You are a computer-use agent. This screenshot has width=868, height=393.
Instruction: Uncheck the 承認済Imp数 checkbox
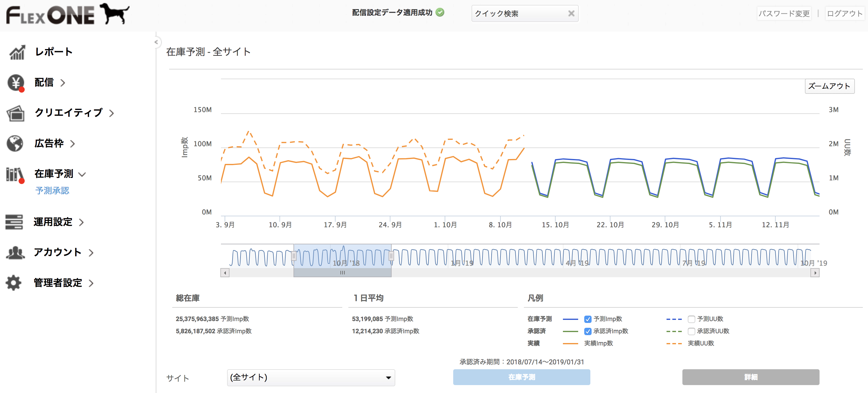(x=588, y=331)
